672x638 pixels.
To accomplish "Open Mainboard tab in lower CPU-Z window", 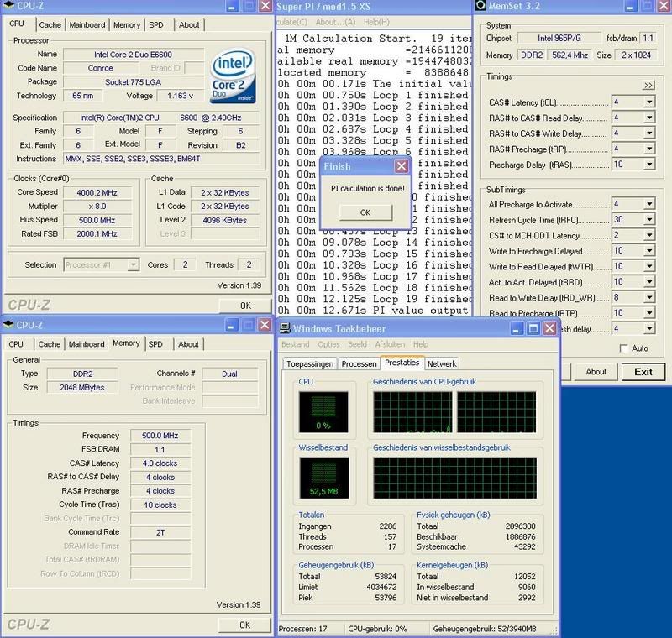I will click(x=87, y=344).
